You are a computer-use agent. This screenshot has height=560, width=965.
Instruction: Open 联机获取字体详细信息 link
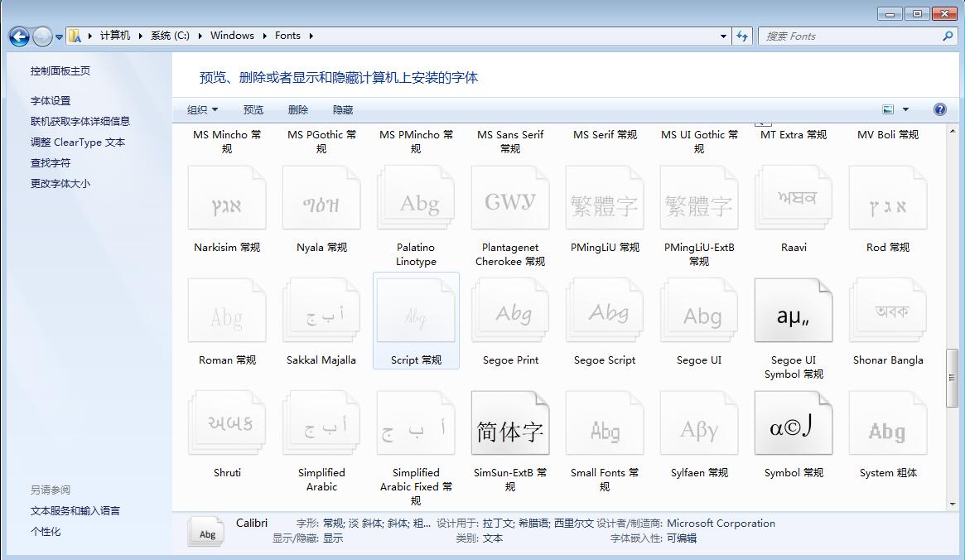80,121
